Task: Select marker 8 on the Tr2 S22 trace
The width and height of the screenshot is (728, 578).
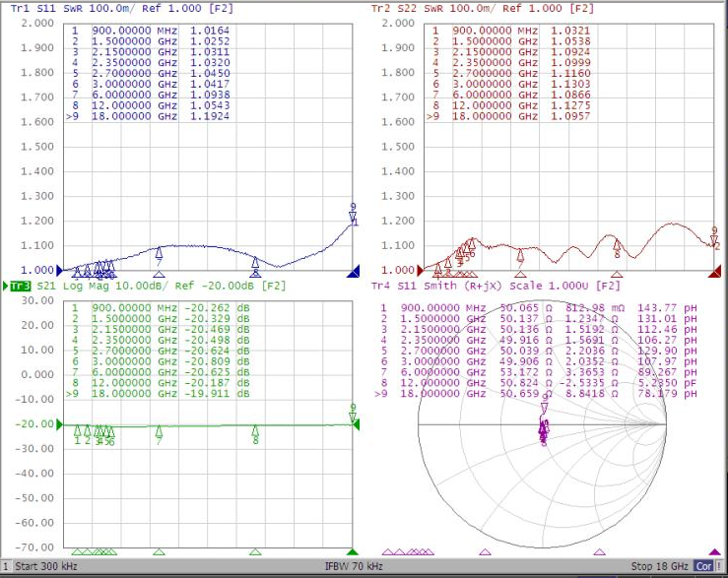Action: (618, 245)
